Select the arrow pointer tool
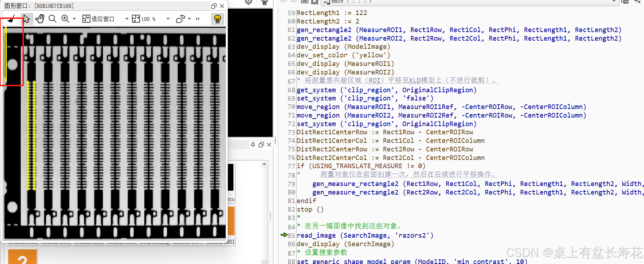Image resolution: width=644 pixels, height=264 pixels. tap(26, 19)
